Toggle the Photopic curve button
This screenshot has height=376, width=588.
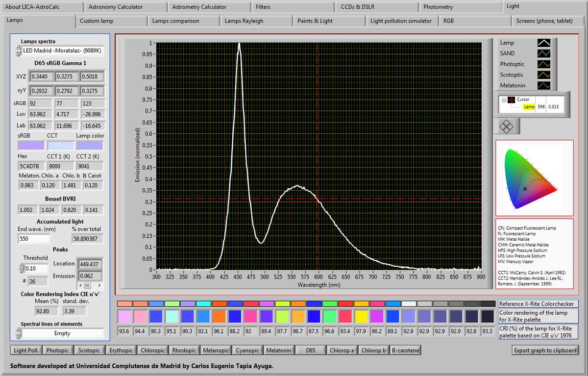[x=58, y=350]
